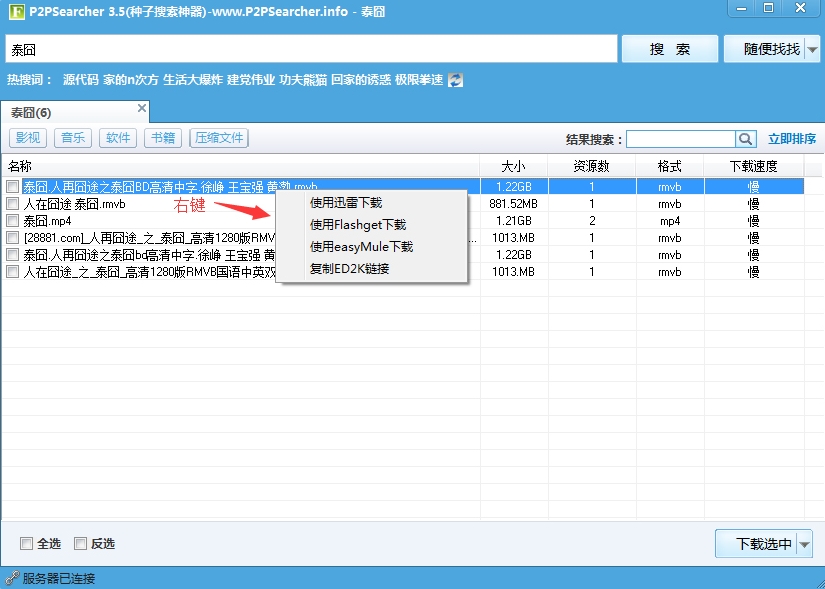Screen dimensions: 825x589
Task: Click the magnifier icon in results search
Action: click(746, 139)
